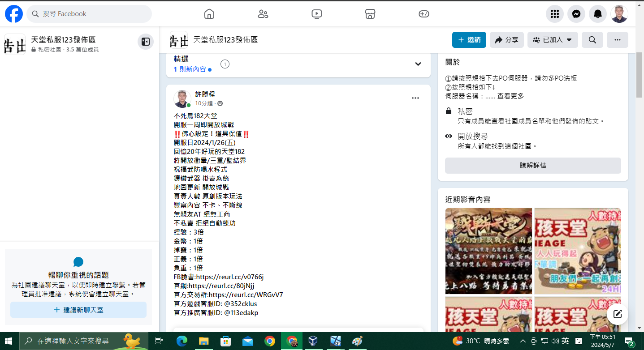Open the 已加入 joined dropdown

[553, 40]
